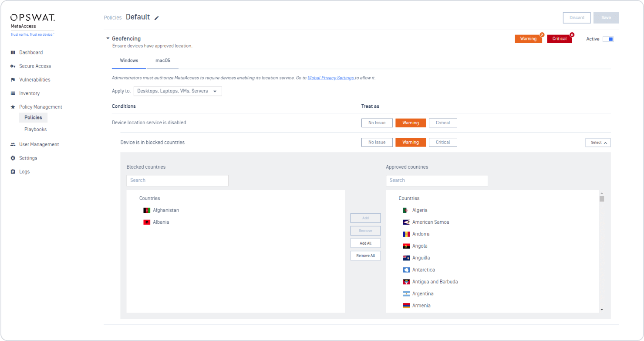Click the Angola flag icon
This screenshot has width=644, height=341.
406,246
